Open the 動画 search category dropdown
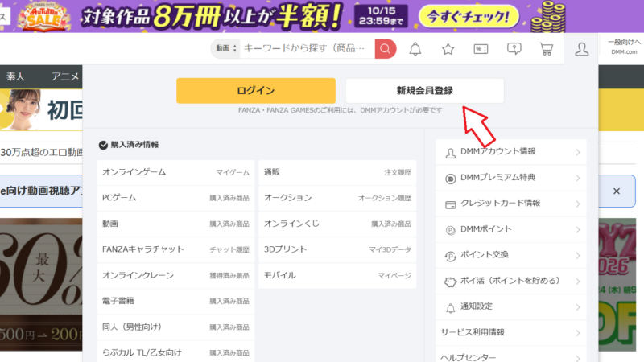The width and height of the screenshot is (644, 362). (226, 48)
